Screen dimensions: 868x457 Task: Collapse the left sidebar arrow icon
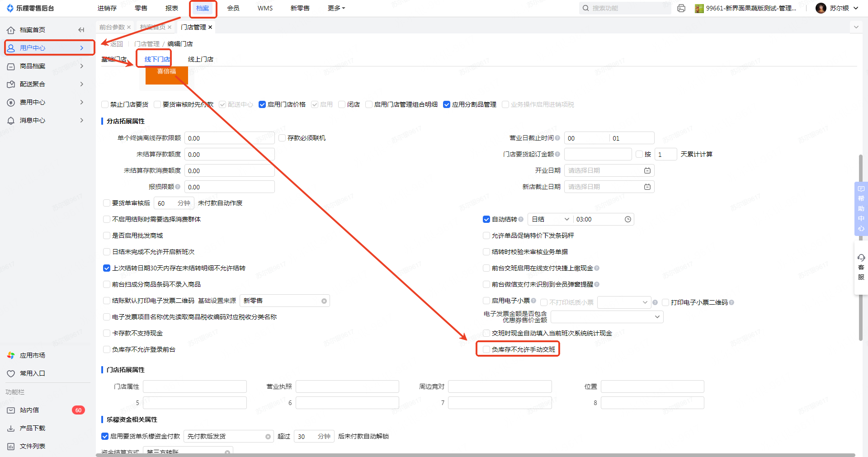(81, 30)
